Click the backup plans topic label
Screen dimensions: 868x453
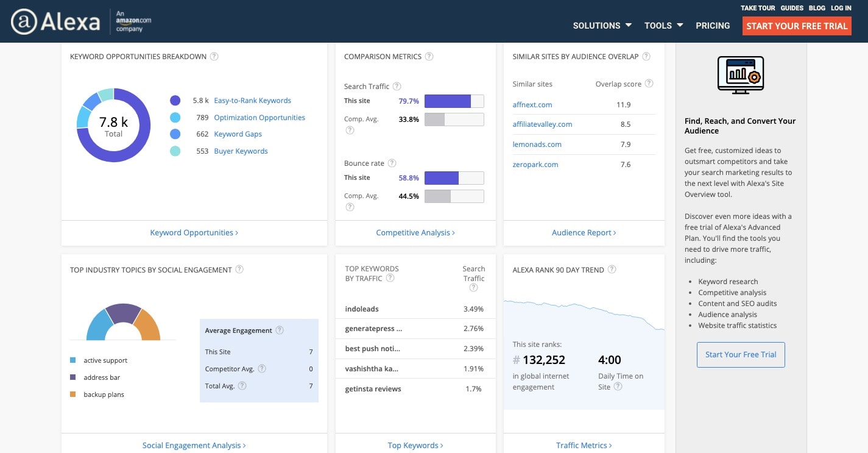click(x=104, y=394)
